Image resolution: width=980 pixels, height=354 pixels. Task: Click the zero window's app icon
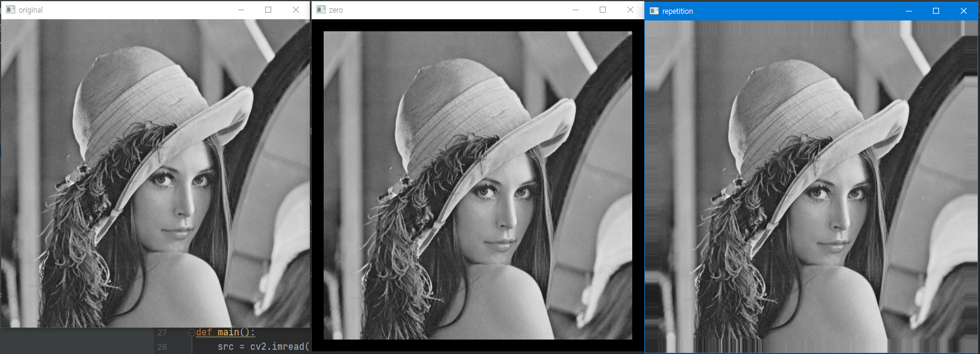pos(321,10)
